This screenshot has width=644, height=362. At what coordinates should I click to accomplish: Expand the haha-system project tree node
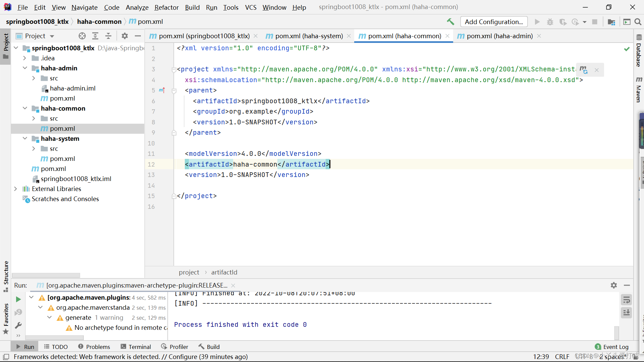click(25, 138)
